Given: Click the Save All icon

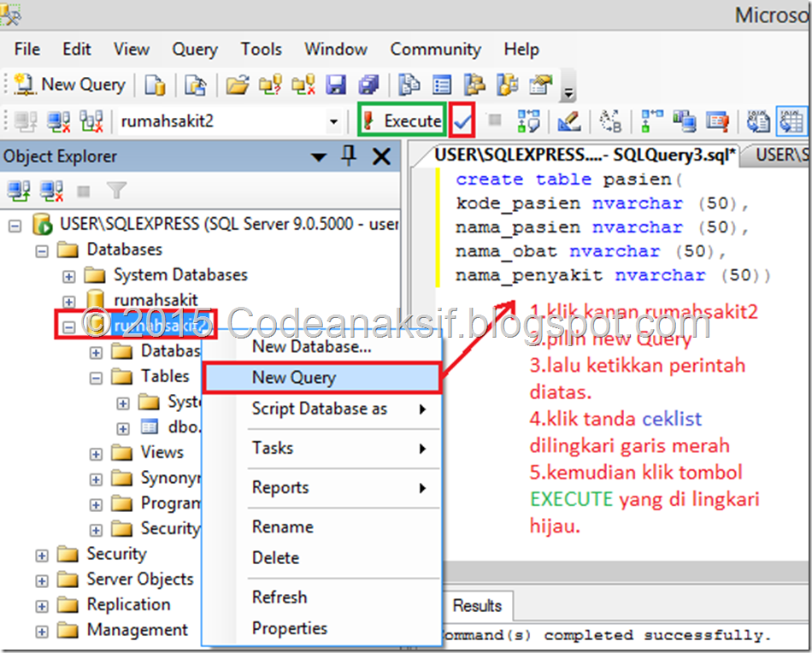Looking at the screenshot, I should 368,85.
